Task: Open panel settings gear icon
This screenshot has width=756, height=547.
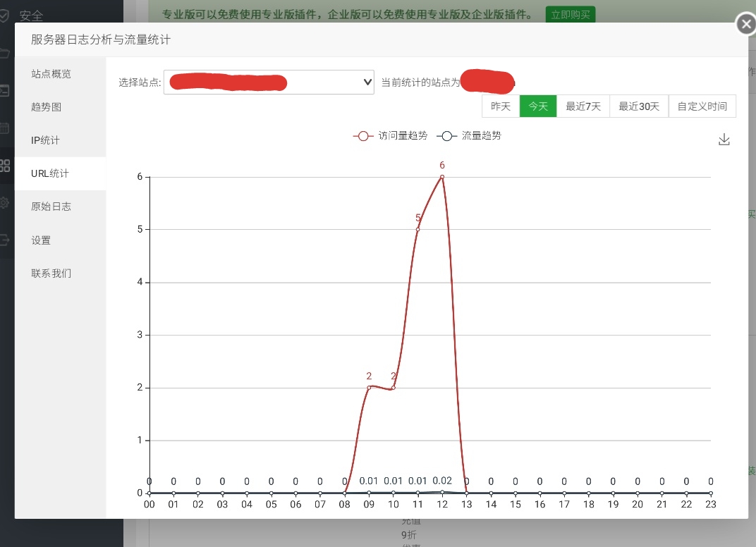Action: tap(4, 203)
